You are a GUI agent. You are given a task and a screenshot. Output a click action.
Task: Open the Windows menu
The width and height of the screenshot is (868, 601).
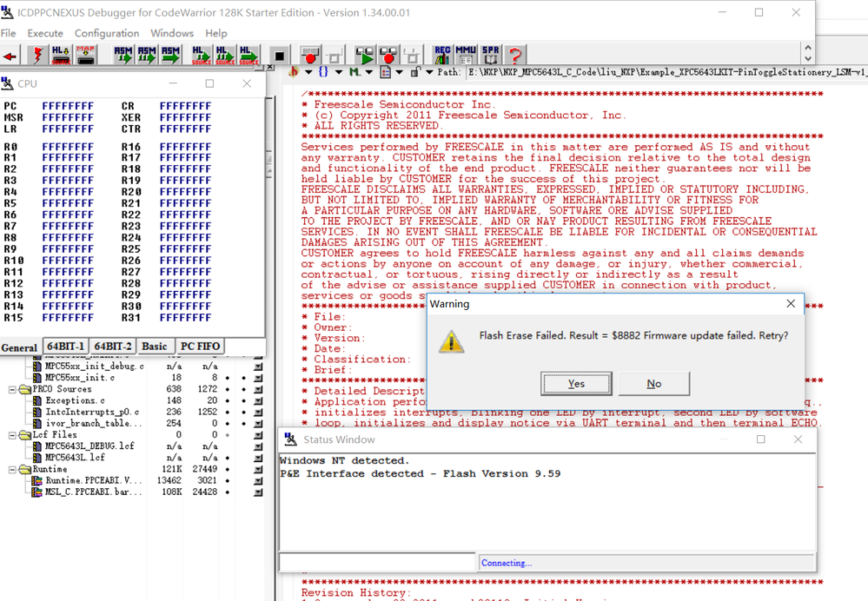click(x=172, y=33)
